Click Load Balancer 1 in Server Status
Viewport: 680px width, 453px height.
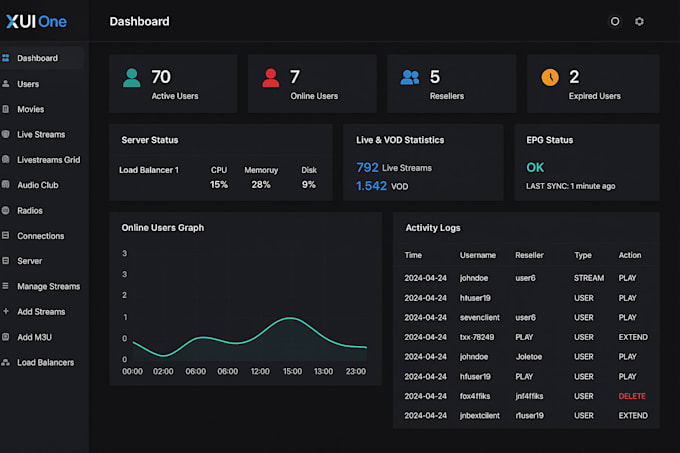click(149, 170)
